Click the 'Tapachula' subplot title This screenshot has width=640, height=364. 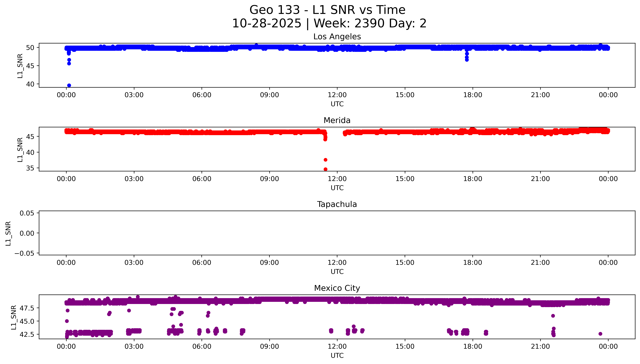(x=337, y=204)
